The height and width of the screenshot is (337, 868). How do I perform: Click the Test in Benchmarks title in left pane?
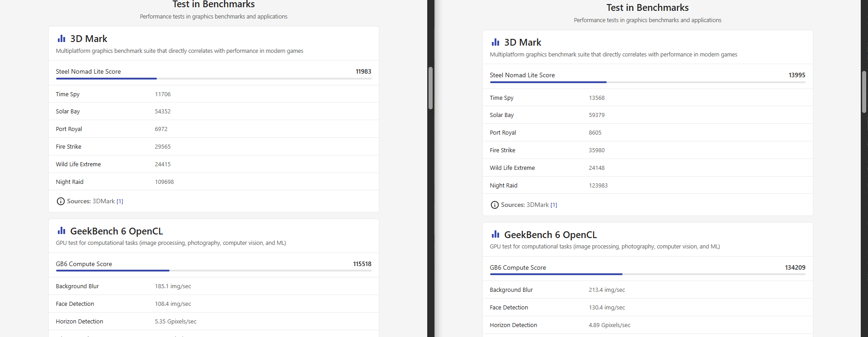pos(213,5)
